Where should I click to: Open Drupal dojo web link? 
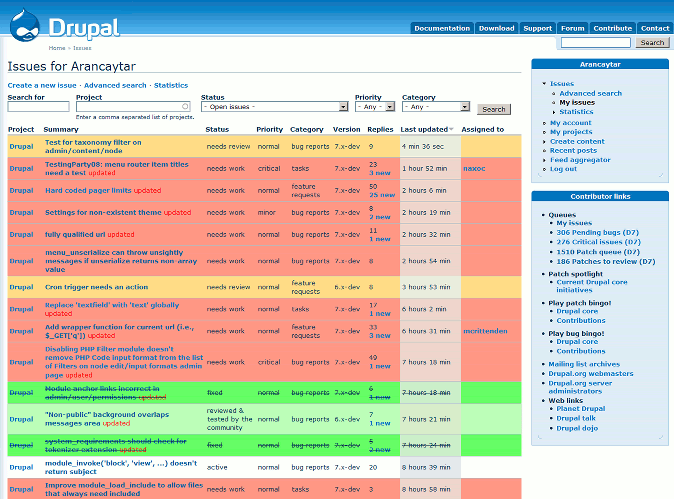(x=577, y=428)
